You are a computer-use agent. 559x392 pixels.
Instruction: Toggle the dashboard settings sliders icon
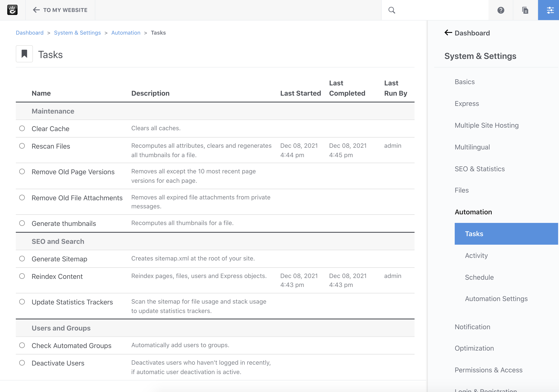coord(550,10)
